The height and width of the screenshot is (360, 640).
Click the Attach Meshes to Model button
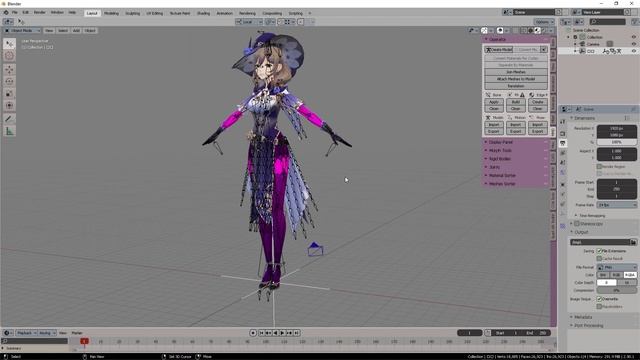(x=516, y=79)
